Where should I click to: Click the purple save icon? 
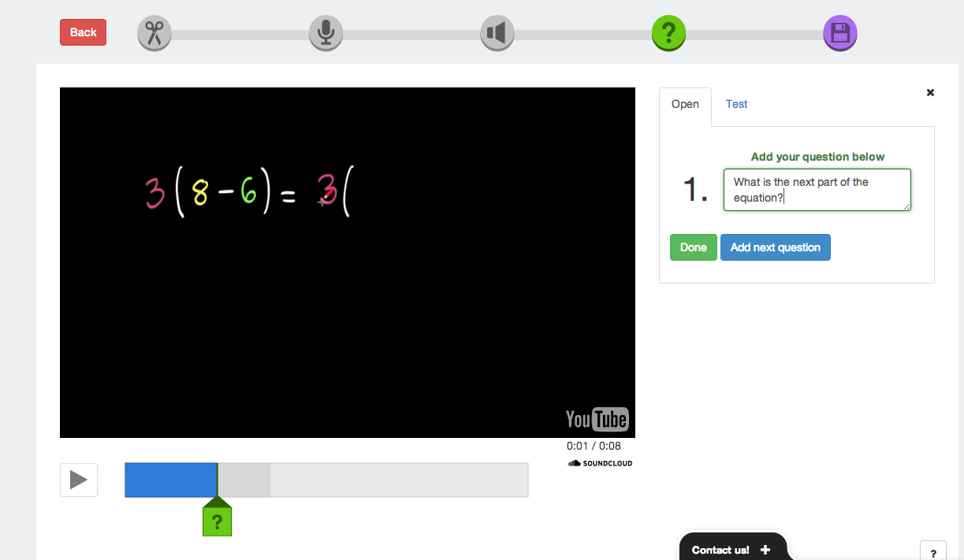pyautogui.click(x=839, y=32)
